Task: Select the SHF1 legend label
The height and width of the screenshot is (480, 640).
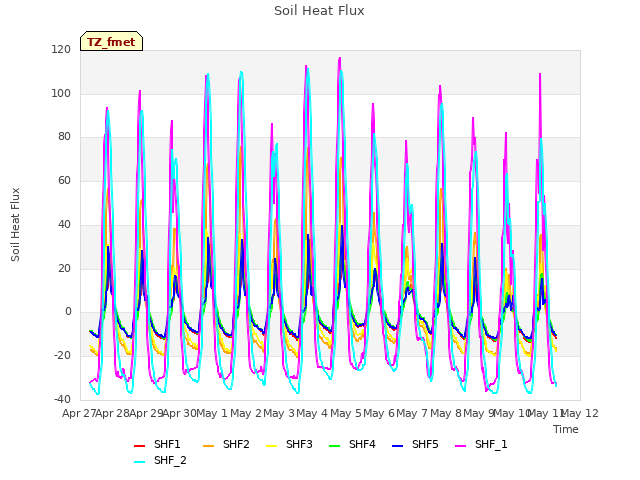Action: pyautogui.click(x=167, y=444)
